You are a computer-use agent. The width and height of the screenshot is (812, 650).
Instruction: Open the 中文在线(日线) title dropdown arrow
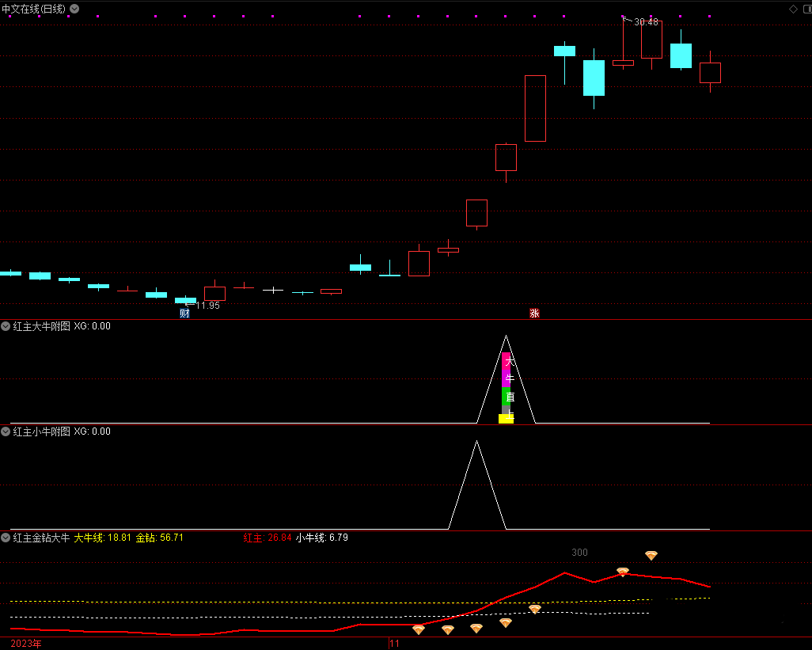(74, 9)
